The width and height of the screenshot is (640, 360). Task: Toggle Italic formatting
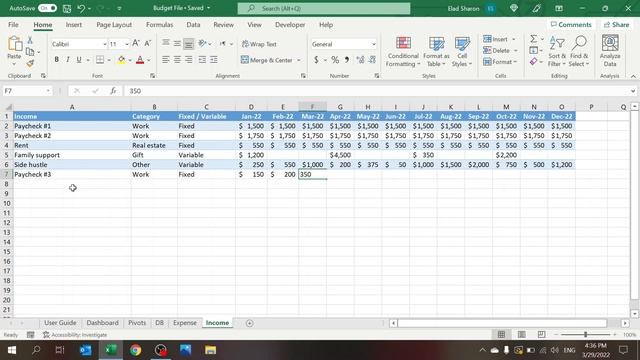(68, 60)
